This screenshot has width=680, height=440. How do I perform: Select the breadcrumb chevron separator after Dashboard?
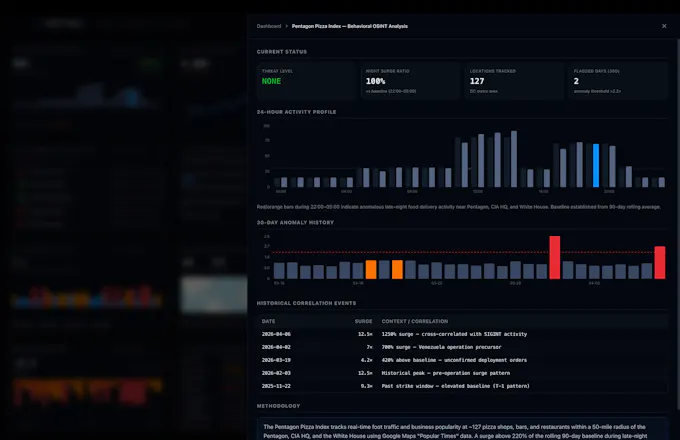[287, 26]
